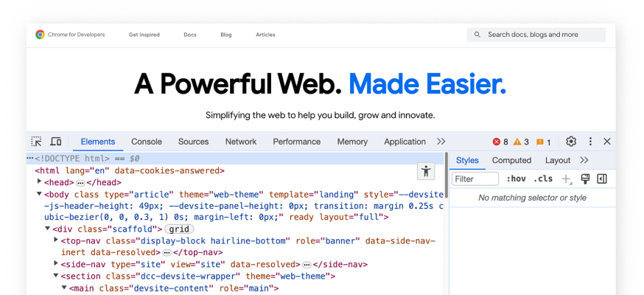Click the Docs link in page header
This screenshot has width=644, height=295.
190,35
